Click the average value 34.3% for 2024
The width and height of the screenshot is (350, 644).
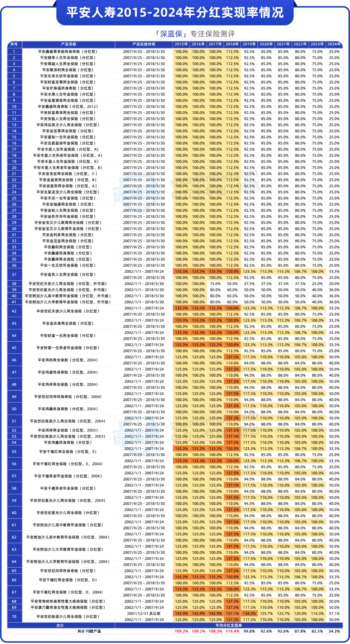(334, 631)
